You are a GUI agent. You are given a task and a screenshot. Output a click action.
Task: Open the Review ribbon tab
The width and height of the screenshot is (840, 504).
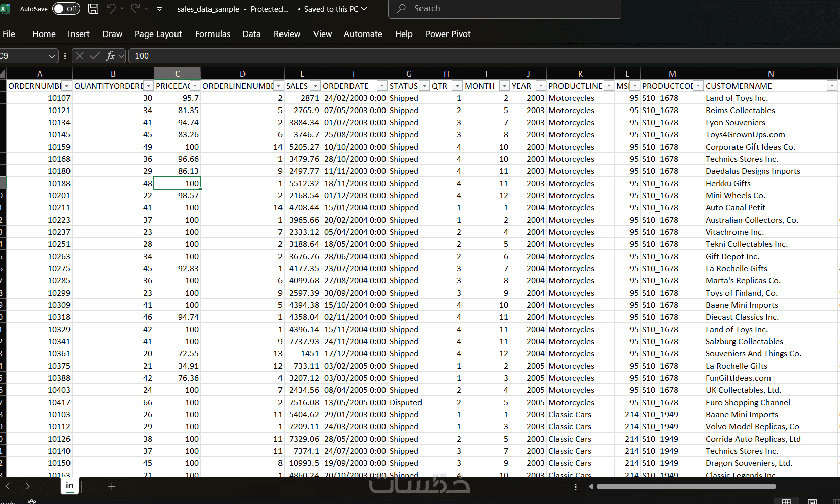pos(287,34)
